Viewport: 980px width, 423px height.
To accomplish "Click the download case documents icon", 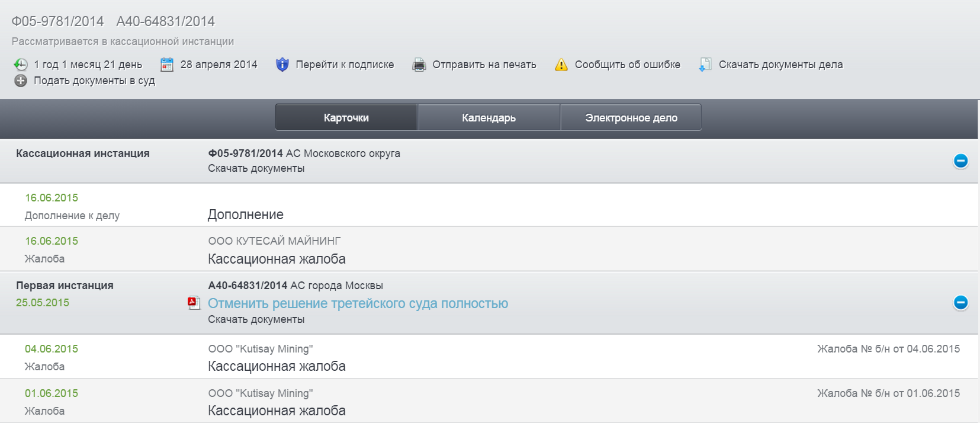I will point(705,65).
